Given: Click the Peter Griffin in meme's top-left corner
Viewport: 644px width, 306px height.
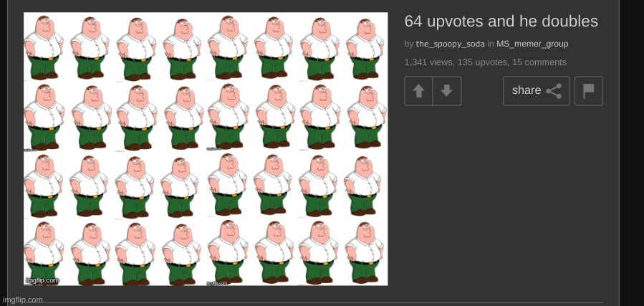Looking at the screenshot, I should pos(44,47).
